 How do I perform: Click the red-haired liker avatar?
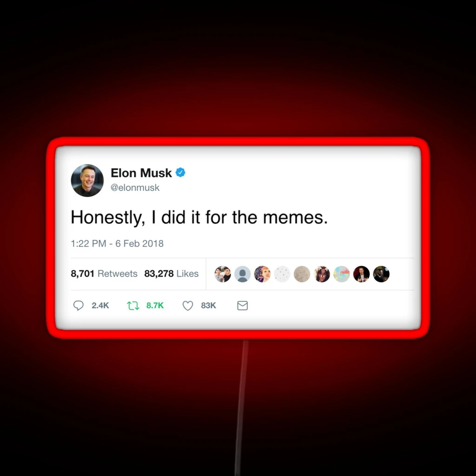[262, 274]
